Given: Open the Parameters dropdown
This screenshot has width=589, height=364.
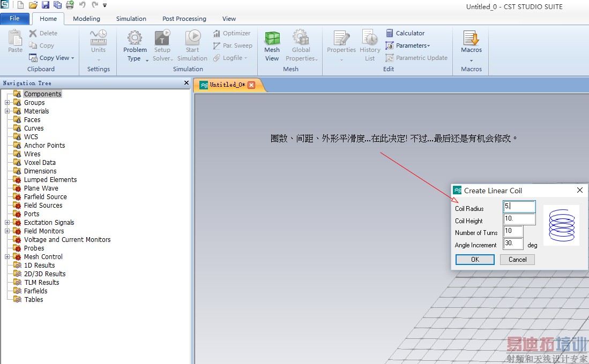Looking at the screenshot, I should (x=428, y=45).
